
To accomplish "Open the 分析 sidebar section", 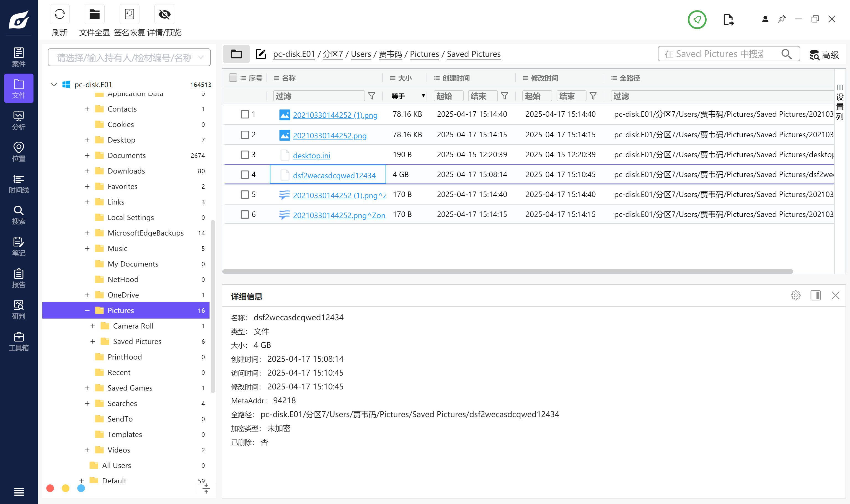I will click(x=19, y=121).
